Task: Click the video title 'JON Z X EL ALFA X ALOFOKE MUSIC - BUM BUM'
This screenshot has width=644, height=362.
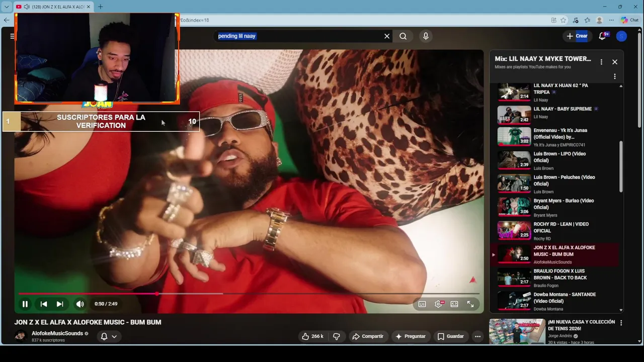Action: [x=88, y=322]
